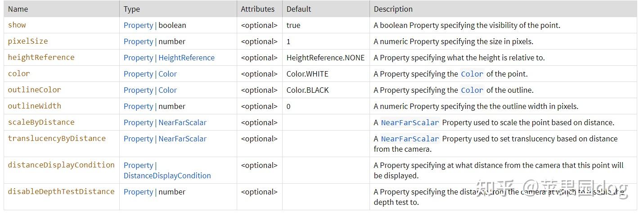The image size is (644, 217).
Task: Click the heightReference parameter name
Action: point(41,57)
